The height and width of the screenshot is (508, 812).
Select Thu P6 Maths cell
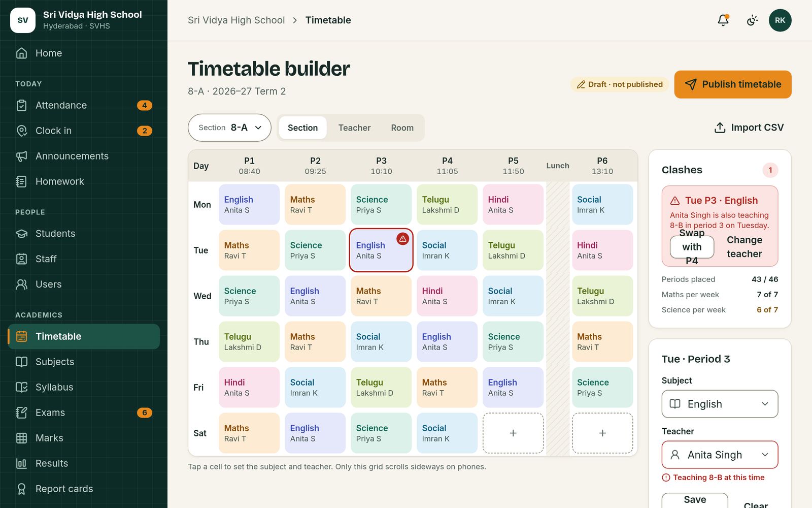(x=602, y=341)
